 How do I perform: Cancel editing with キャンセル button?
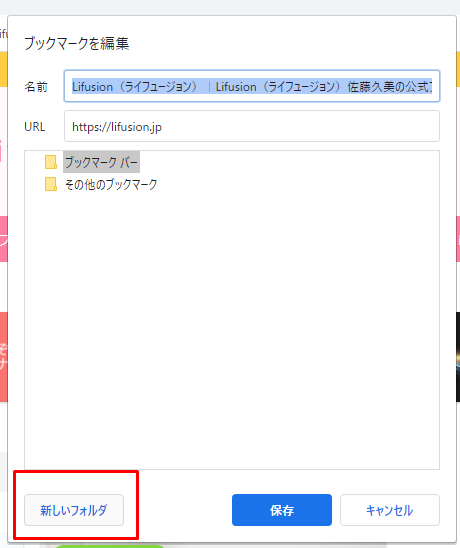[x=390, y=510]
